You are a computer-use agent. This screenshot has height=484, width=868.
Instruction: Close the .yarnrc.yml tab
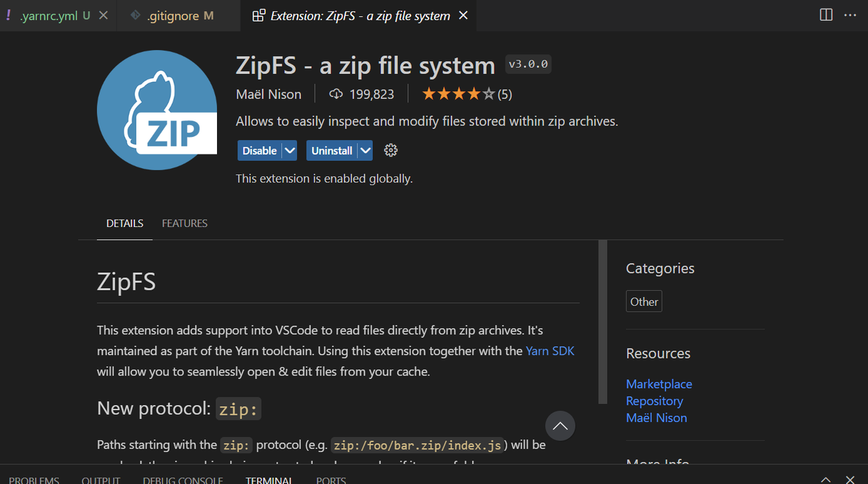tap(103, 16)
